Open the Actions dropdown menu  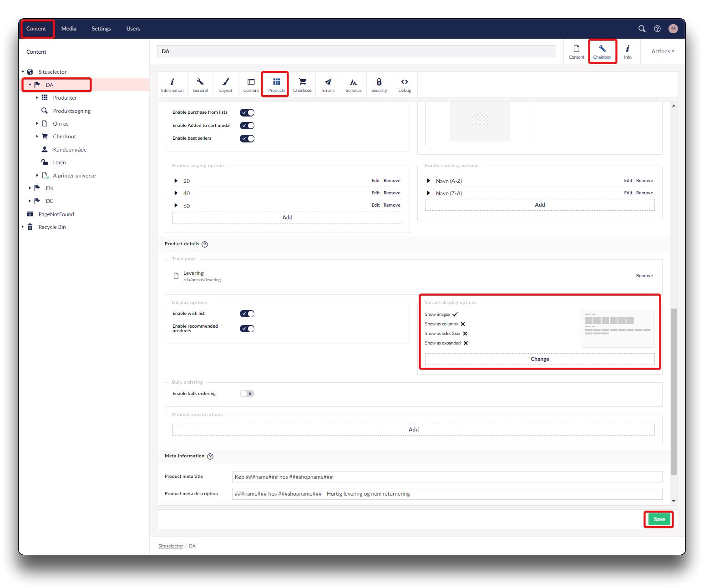click(663, 51)
